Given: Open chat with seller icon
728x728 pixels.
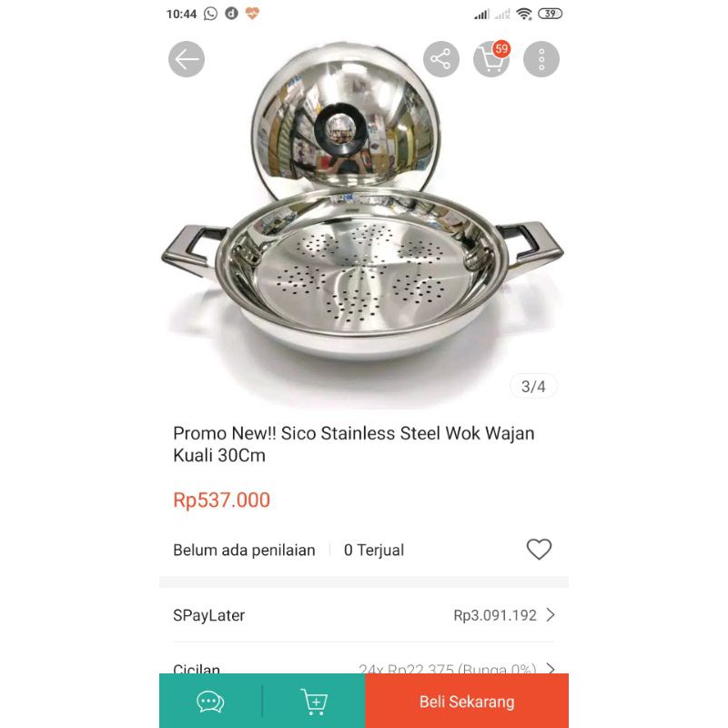Looking at the screenshot, I should (210, 701).
